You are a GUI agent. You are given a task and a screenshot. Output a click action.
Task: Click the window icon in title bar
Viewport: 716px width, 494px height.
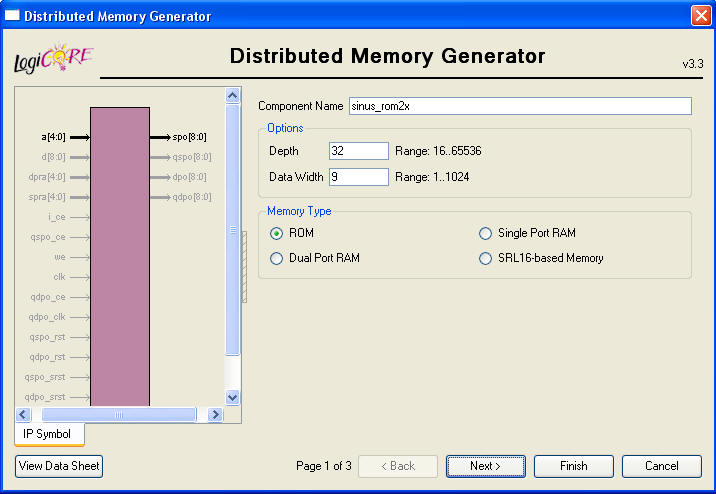click(x=12, y=16)
